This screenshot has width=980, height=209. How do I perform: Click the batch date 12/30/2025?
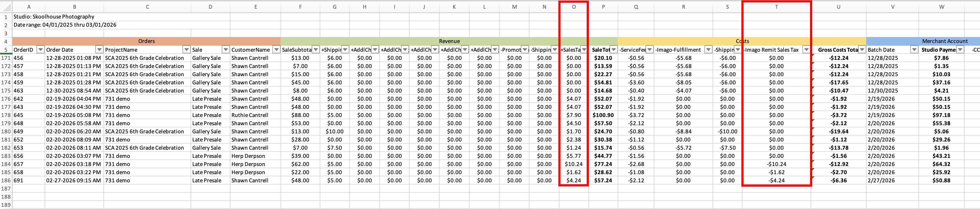click(x=893, y=91)
